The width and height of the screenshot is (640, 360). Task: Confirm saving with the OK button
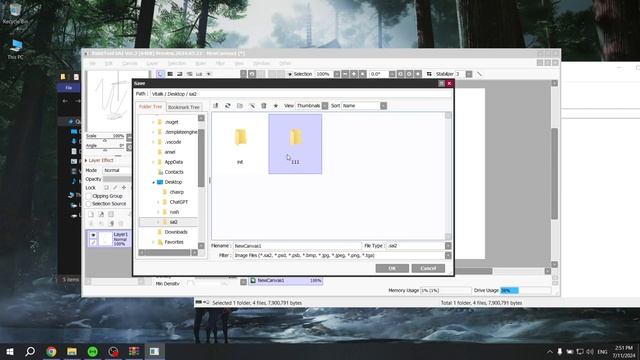pyautogui.click(x=392, y=268)
